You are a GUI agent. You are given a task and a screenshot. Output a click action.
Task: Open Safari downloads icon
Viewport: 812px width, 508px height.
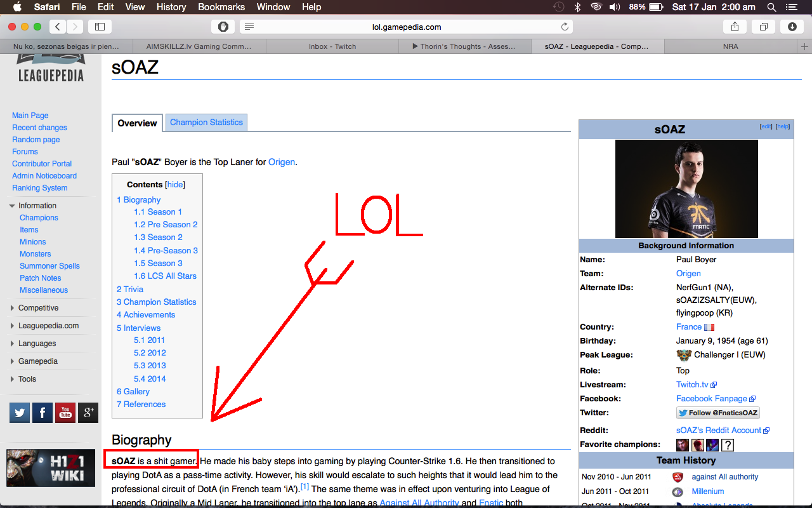pos(792,27)
